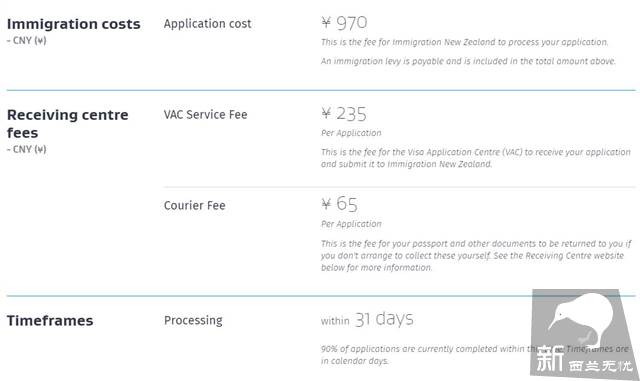Click the Receiving centre fees heading
Viewport: 640px width, 381px height.
point(68,124)
